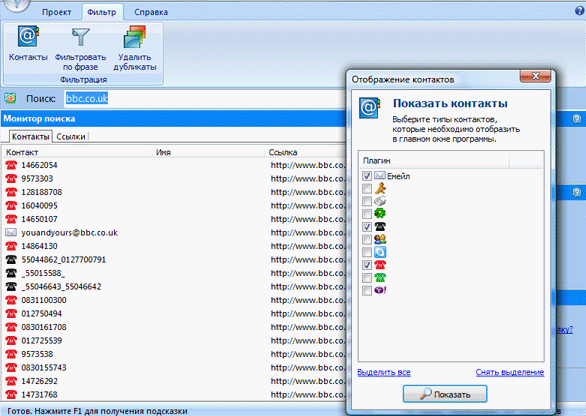Image resolution: width=586 pixels, height=416 pixels.
Task: Click the address book icon in dialog header
Action: coord(370,108)
